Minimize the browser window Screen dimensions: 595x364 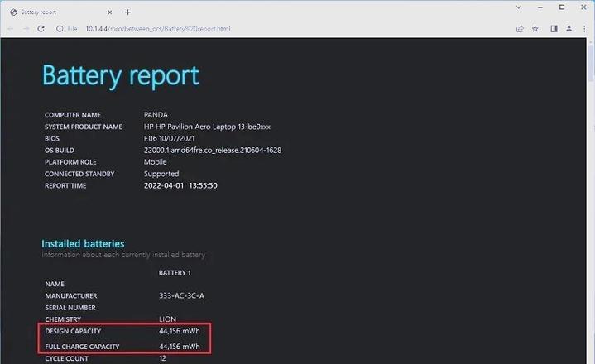(x=540, y=7)
